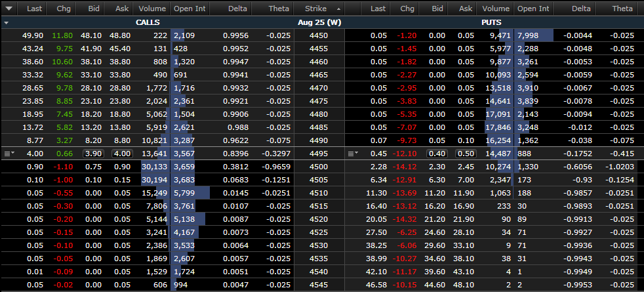
Task: Collapse the Aug 25 (W) expiration group
Action: tap(6, 22)
